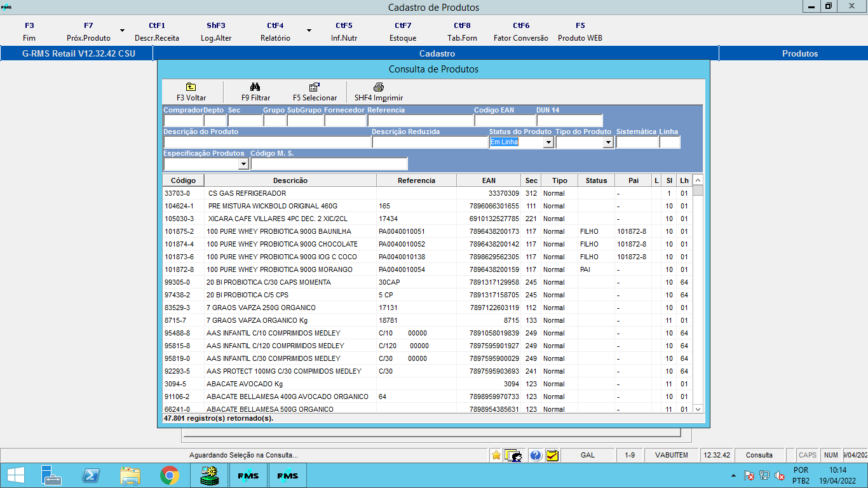Open Google Chrome from the taskbar
The width and height of the screenshot is (868, 488).
pyautogui.click(x=170, y=475)
